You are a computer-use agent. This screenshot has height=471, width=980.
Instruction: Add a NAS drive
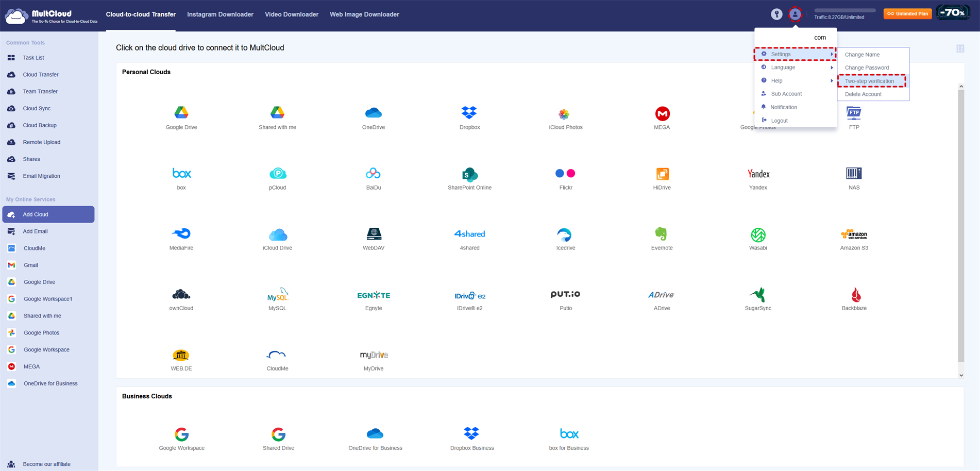tap(854, 173)
